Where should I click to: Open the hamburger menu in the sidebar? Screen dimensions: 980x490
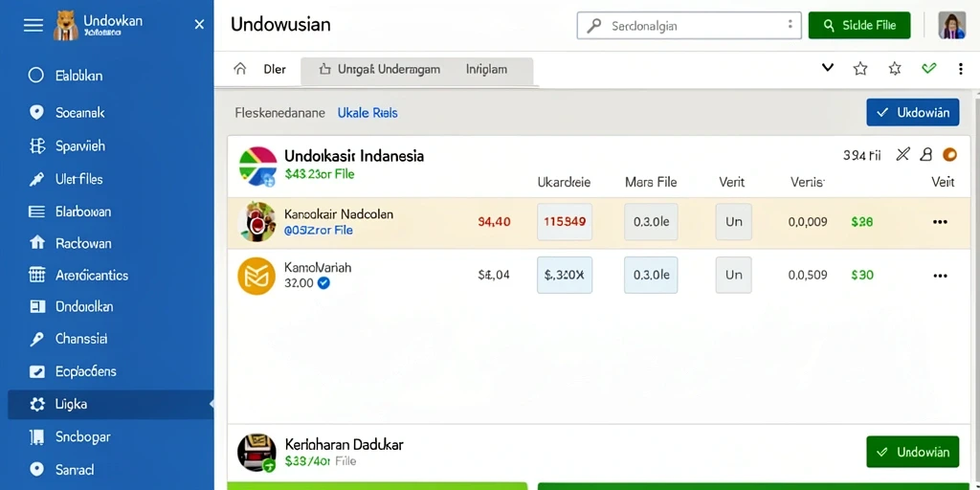33,25
